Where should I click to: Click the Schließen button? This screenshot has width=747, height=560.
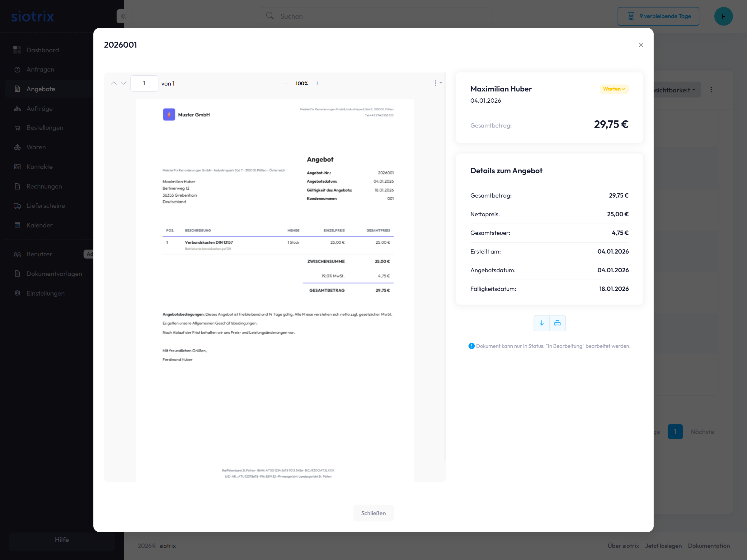pos(373,513)
